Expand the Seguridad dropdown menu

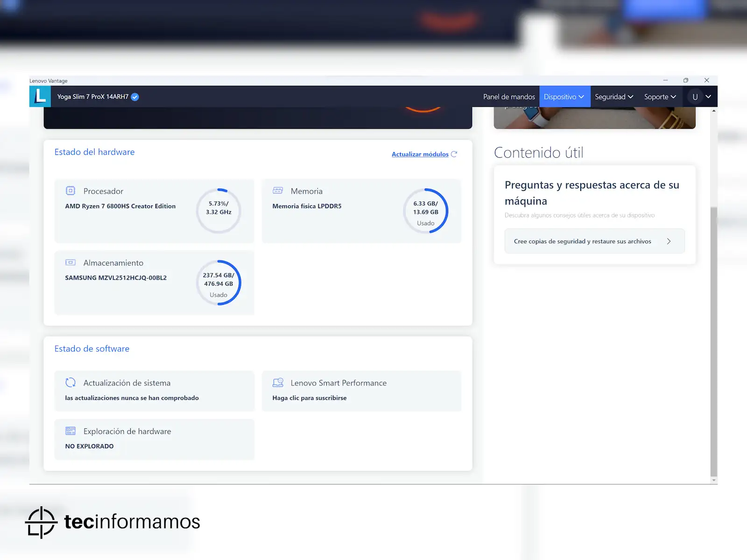(613, 97)
